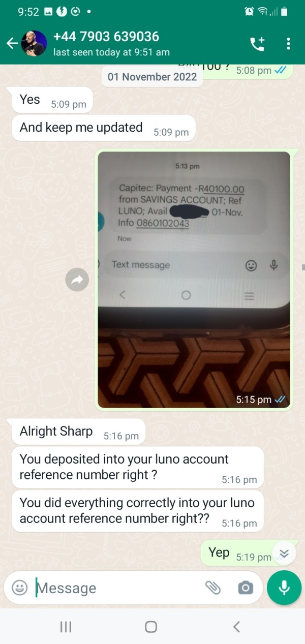Tap the Android back navigation button
The width and height of the screenshot is (305, 644).
236,627
